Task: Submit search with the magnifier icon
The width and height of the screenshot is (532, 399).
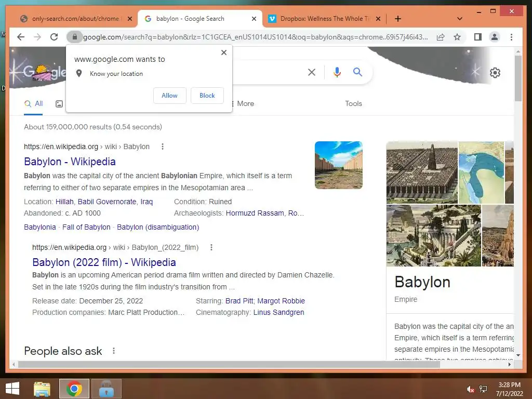Action: click(357, 72)
